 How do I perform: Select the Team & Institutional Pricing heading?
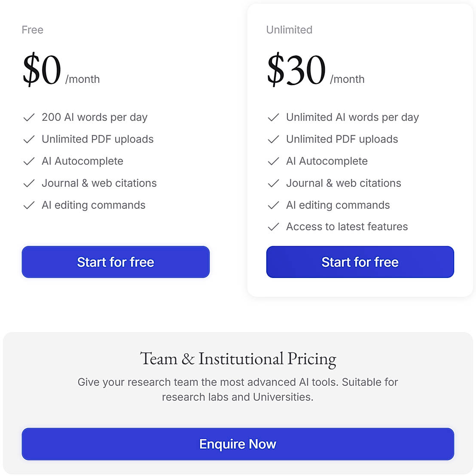point(238,359)
